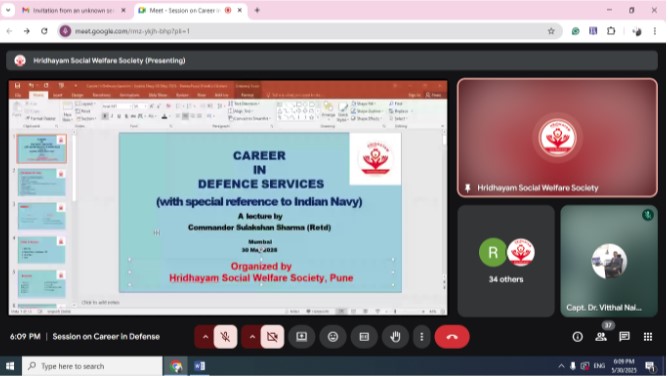
Task: Open the emoji reactions panel
Action: pyautogui.click(x=333, y=337)
